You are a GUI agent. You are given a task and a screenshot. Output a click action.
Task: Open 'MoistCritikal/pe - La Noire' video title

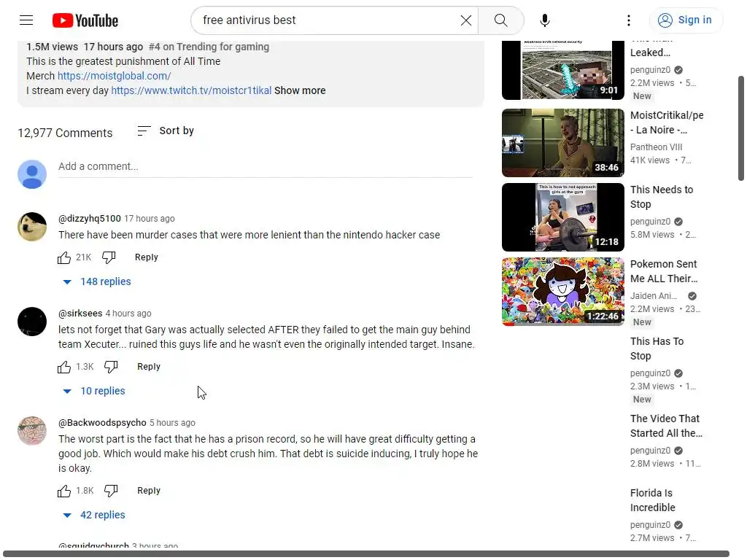pyautogui.click(x=667, y=122)
